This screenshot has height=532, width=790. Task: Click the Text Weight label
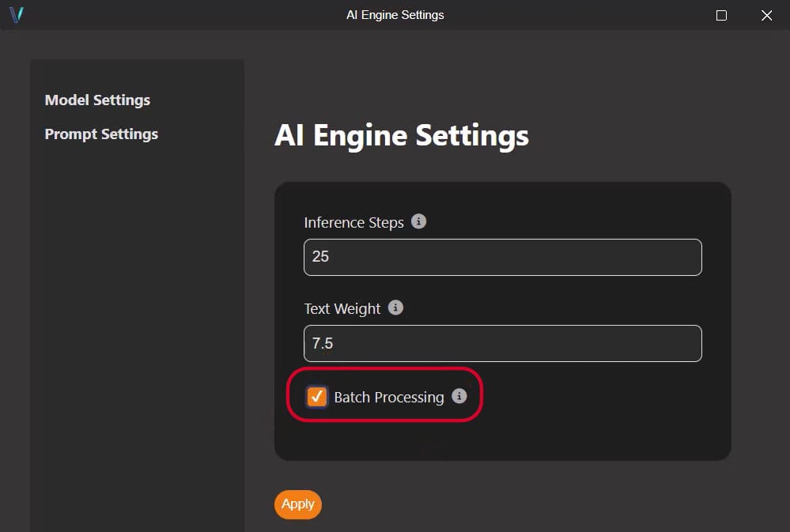[342, 309]
